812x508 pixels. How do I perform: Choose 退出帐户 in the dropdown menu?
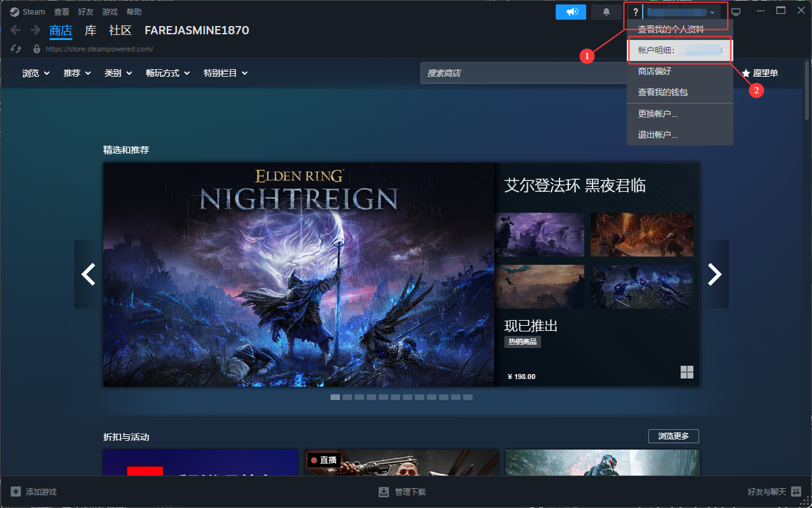tap(657, 135)
